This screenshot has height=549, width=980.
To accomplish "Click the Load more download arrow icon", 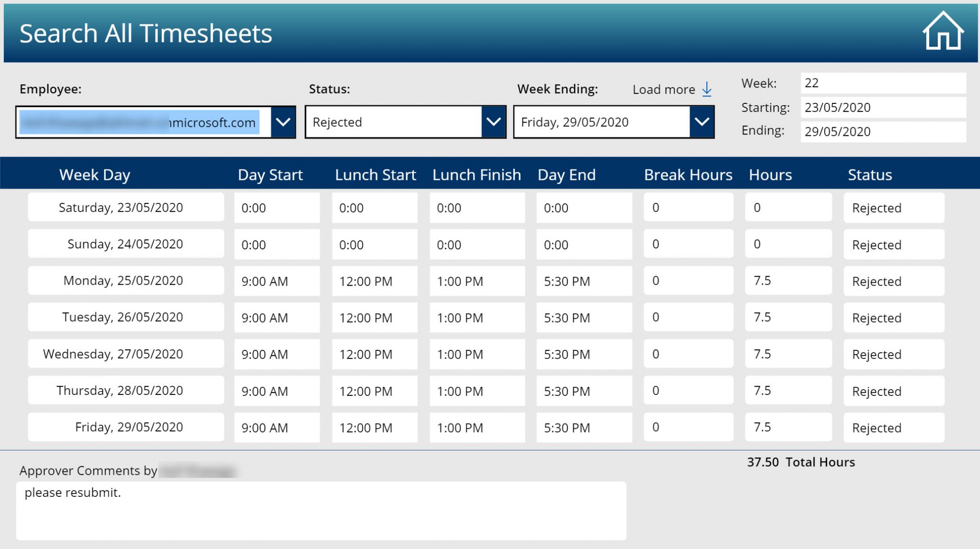I will pyautogui.click(x=707, y=90).
